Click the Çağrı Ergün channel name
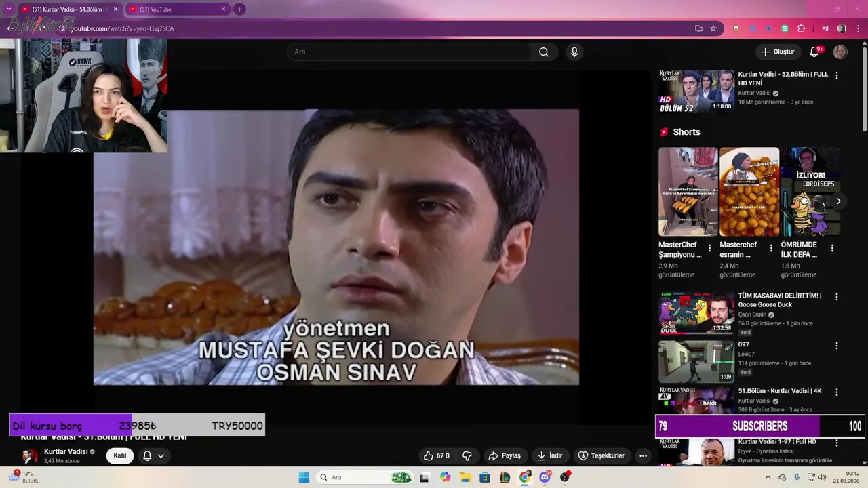This screenshot has height=488, width=868. click(753, 314)
